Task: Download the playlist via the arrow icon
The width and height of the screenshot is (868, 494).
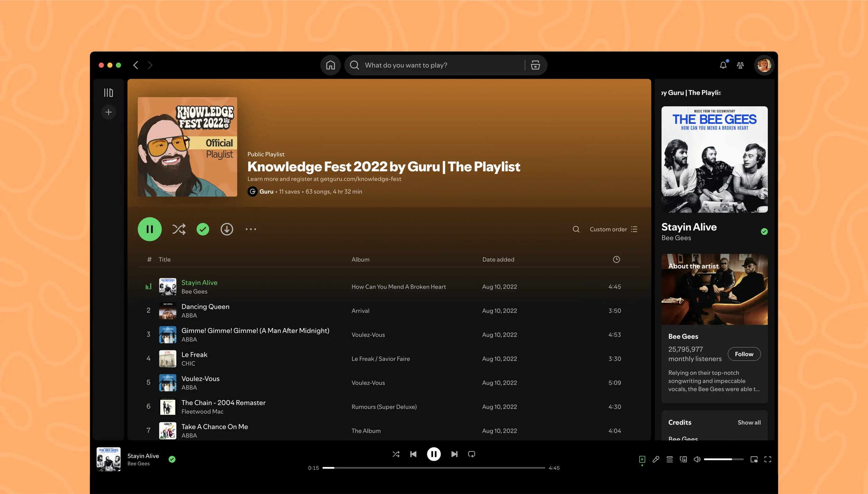Action: [x=227, y=229]
